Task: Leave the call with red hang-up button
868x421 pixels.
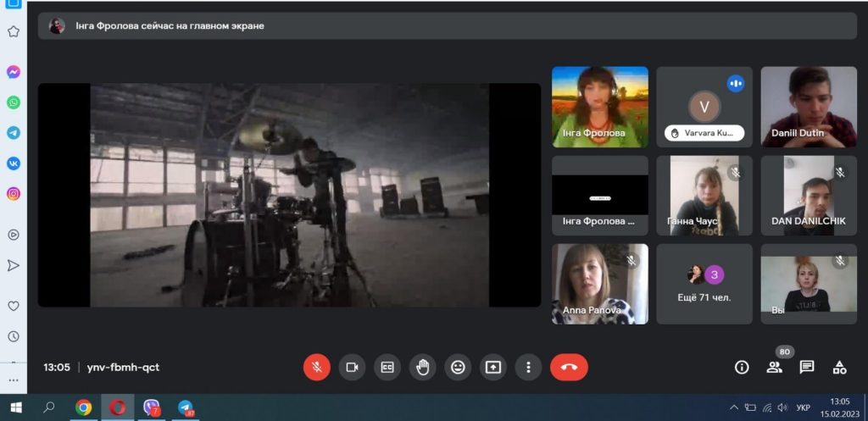Action: tap(569, 367)
